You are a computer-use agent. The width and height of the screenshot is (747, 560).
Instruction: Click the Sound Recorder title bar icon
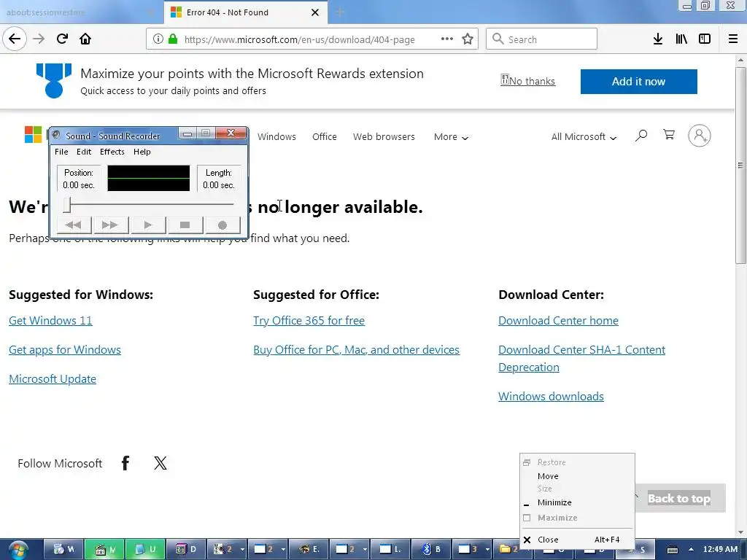56,135
